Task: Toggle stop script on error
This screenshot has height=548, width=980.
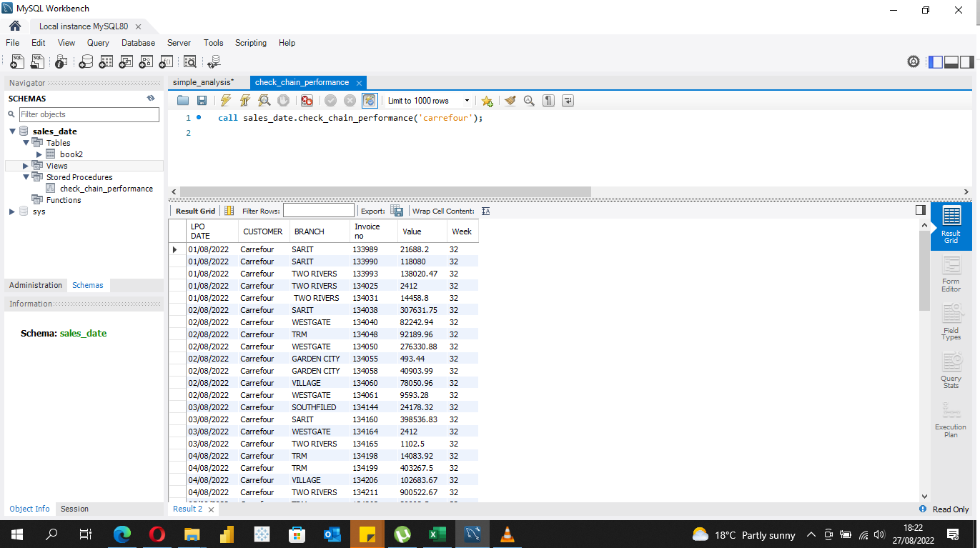Action: tap(307, 100)
